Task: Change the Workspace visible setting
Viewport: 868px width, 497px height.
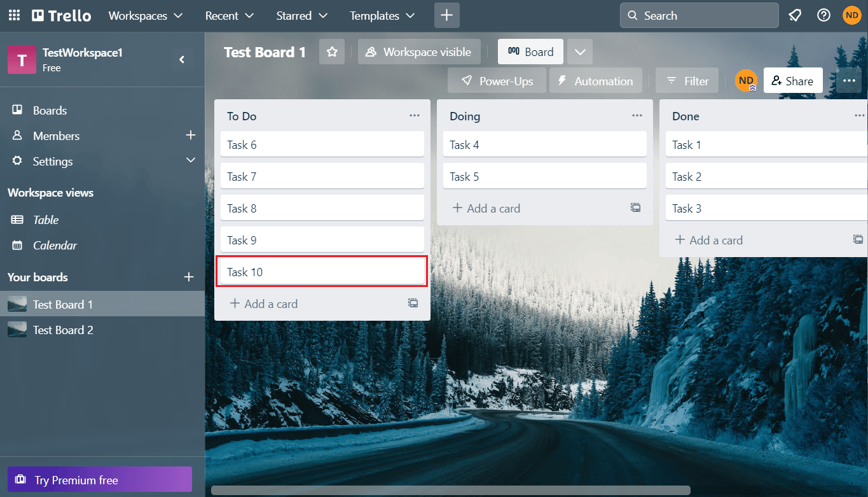Action: 419,52
